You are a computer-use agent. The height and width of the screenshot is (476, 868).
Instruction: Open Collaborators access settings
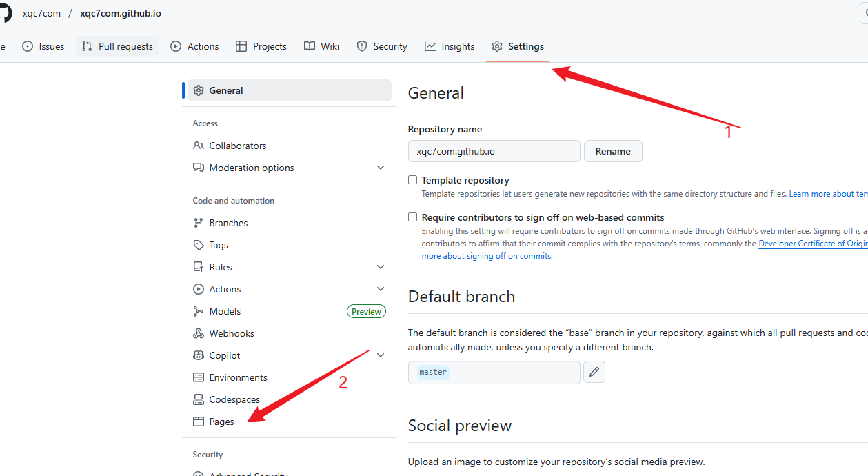point(237,146)
